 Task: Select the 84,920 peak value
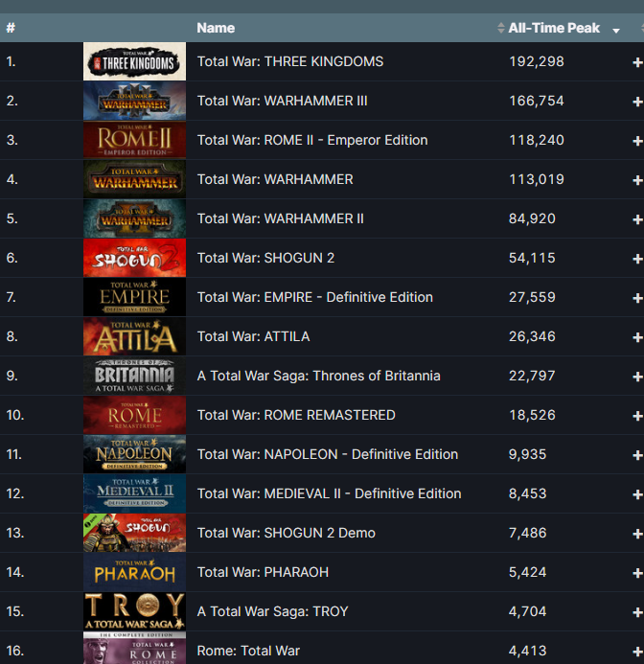(x=532, y=218)
